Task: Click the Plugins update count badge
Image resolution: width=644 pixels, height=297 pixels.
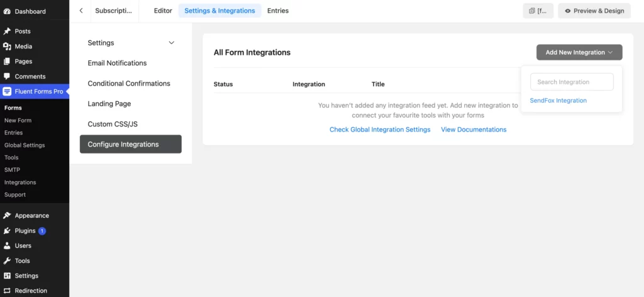Action: pos(42,231)
